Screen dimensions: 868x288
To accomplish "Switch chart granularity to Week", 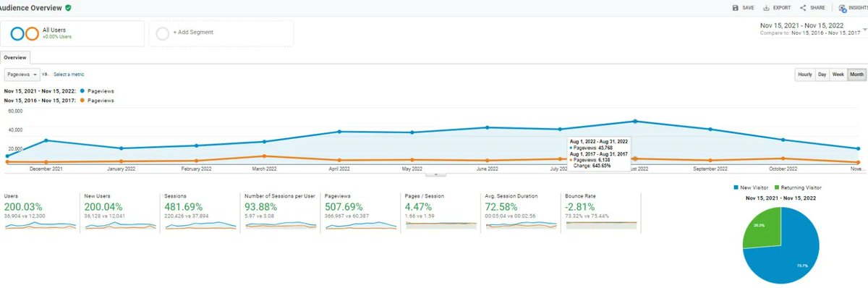I will tap(838, 75).
